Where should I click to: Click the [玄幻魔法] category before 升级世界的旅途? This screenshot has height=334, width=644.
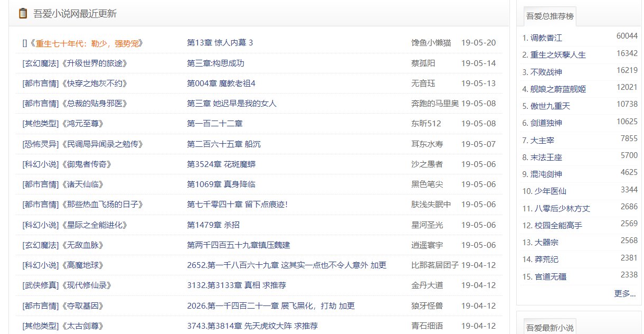click(41, 63)
